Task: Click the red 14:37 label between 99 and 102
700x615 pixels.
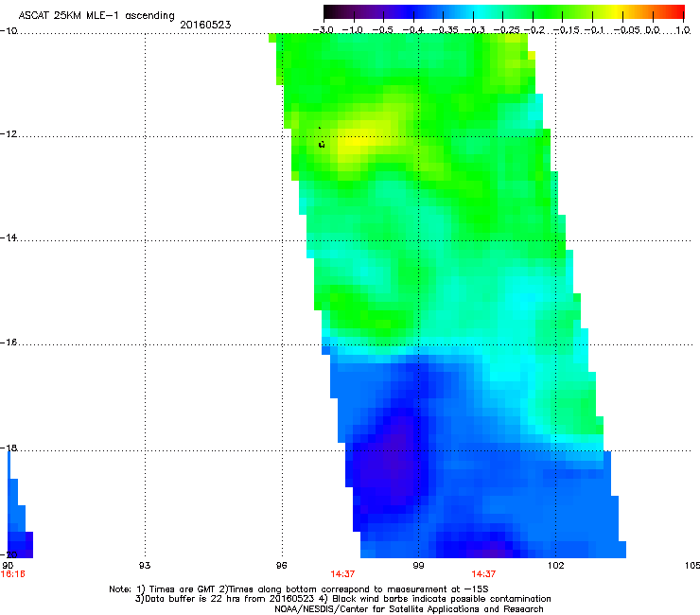Action: [x=483, y=574]
